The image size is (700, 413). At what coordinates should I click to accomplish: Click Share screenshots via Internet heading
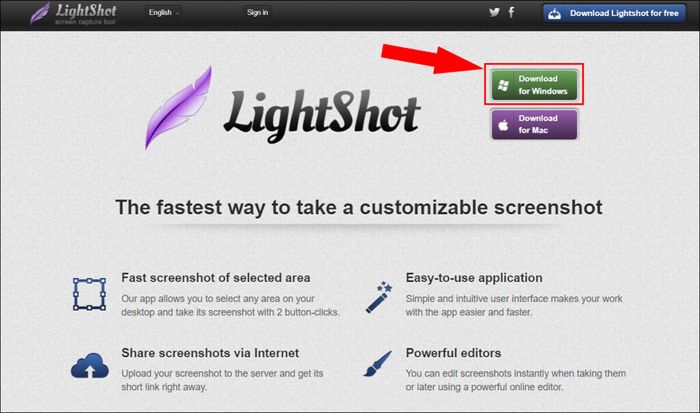click(210, 353)
